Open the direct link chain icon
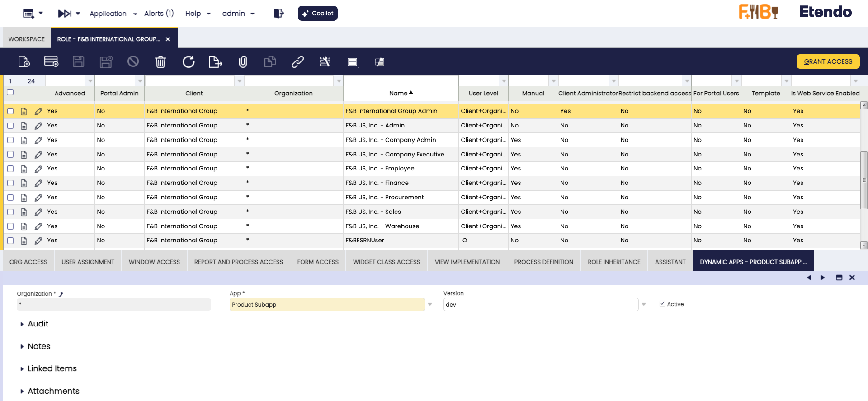 (x=297, y=61)
